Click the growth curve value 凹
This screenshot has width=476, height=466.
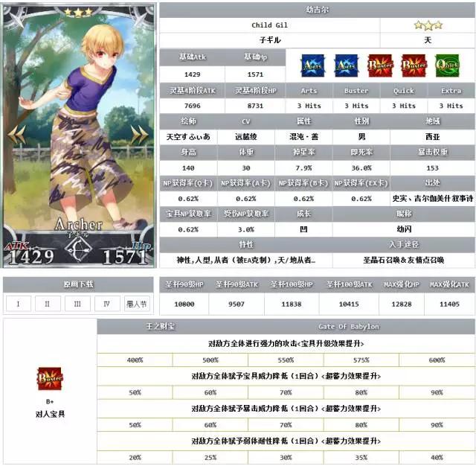tap(303, 229)
